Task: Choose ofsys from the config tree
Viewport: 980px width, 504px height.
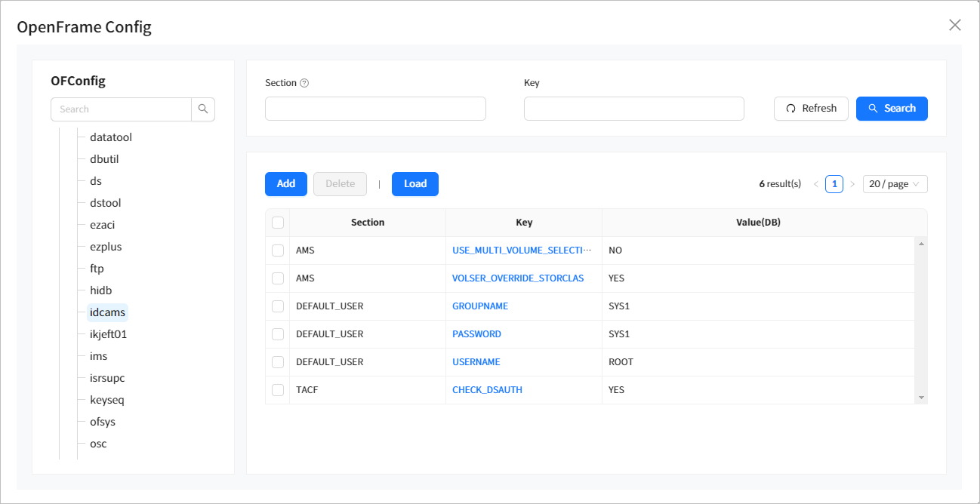Action: (x=103, y=422)
